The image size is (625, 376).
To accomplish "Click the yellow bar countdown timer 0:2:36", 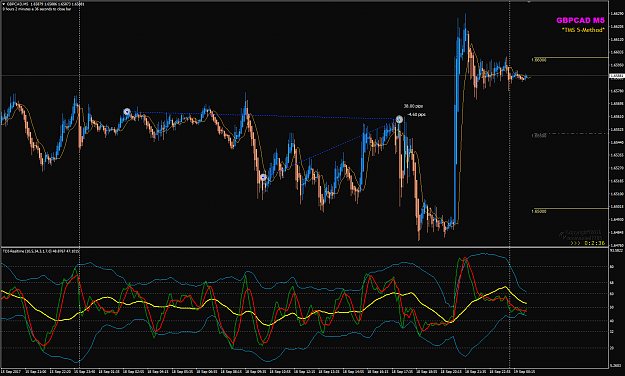I will (x=588, y=243).
